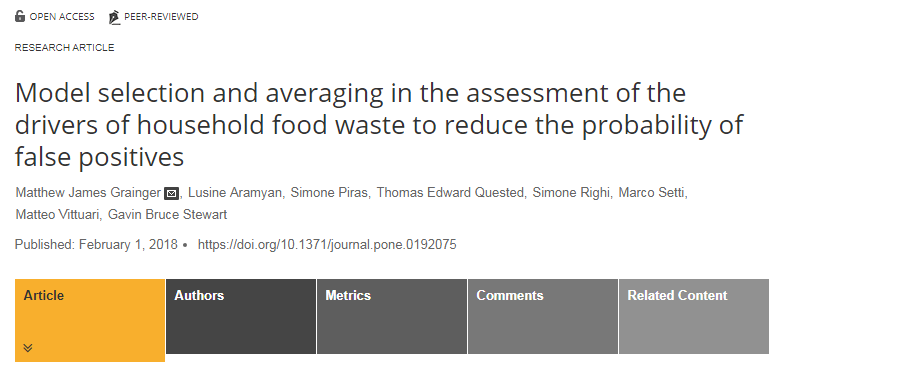Click the OPEN ACCESS label text
922x378 pixels.
click(62, 16)
